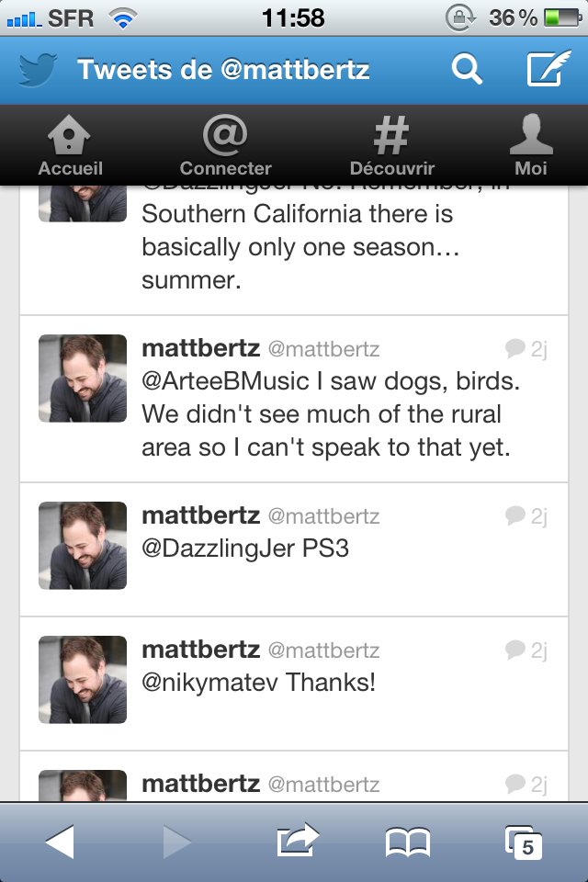
Task: Open Safari share action button
Action: [297, 842]
